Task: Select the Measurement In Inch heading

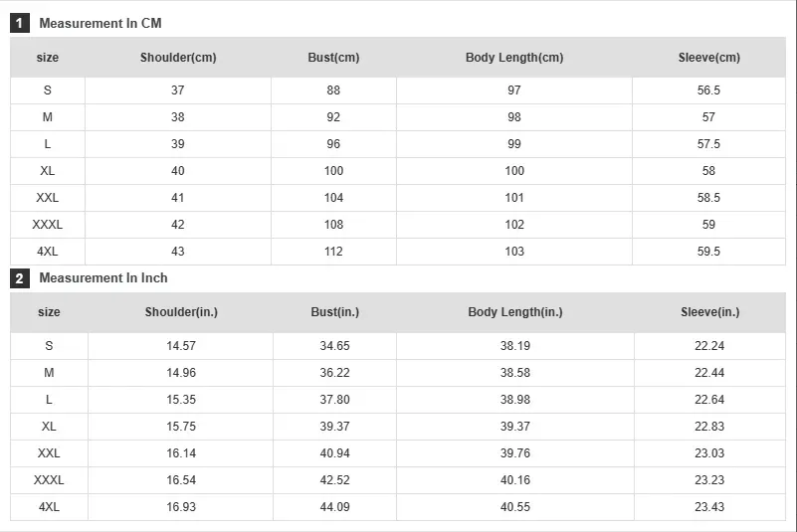Action: pos(103,278)
